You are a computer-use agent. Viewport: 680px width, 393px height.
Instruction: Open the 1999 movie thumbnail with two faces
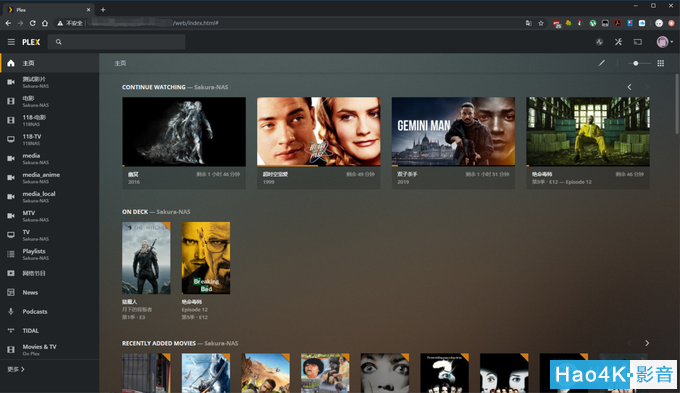tap(319, 131)
